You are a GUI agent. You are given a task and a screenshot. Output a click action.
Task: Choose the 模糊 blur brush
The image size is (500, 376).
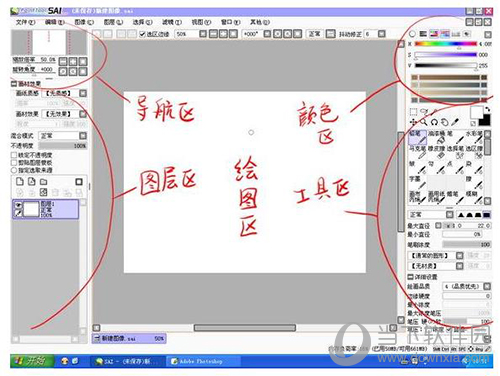coord(475,197)
